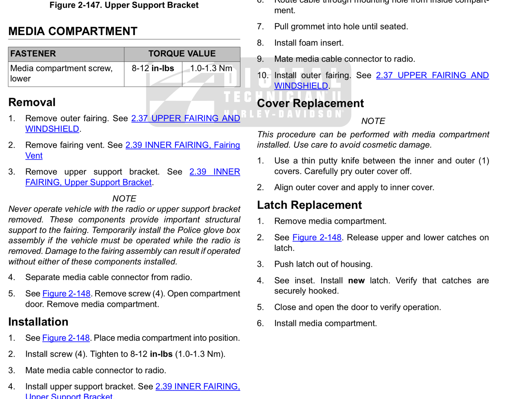
Task: Open the Fairing Vent link in Removal step 2
Action: click(x=182, y=145)
